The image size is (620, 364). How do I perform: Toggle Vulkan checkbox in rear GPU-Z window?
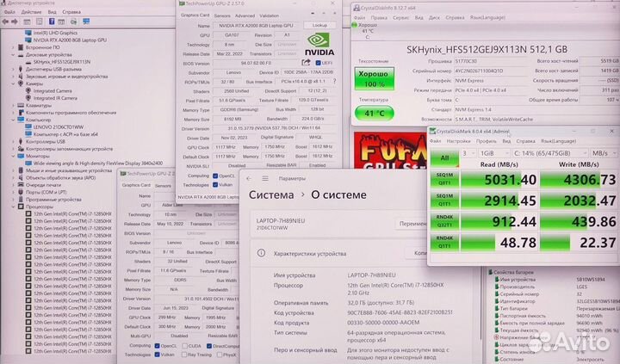coord(157,355)
